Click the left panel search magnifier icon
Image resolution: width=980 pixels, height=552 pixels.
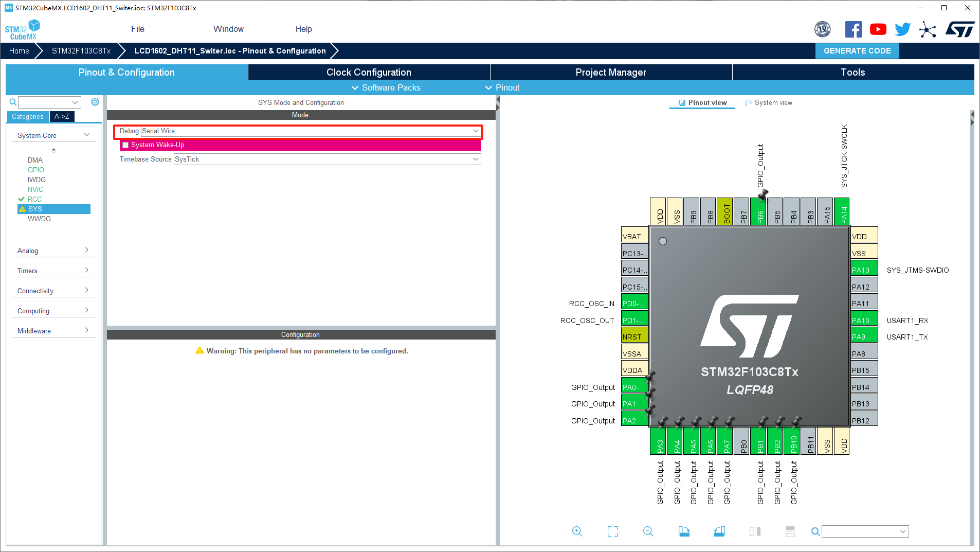pyautogui.click(x=13, y=102)
